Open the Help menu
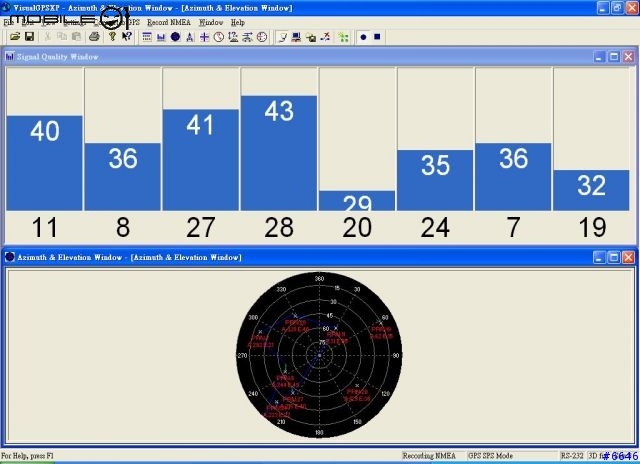640x464 pixels. (x=238, y=22)
